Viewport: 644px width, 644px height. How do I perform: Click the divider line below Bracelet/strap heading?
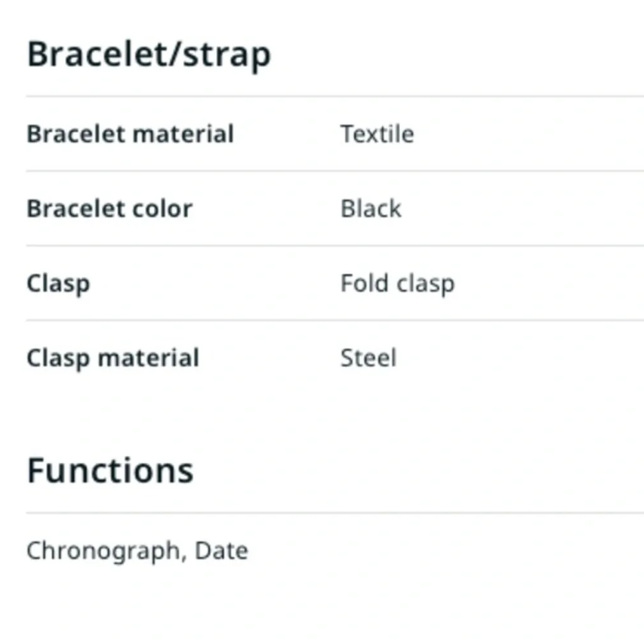pyautogui.click(x=335, y=97)
